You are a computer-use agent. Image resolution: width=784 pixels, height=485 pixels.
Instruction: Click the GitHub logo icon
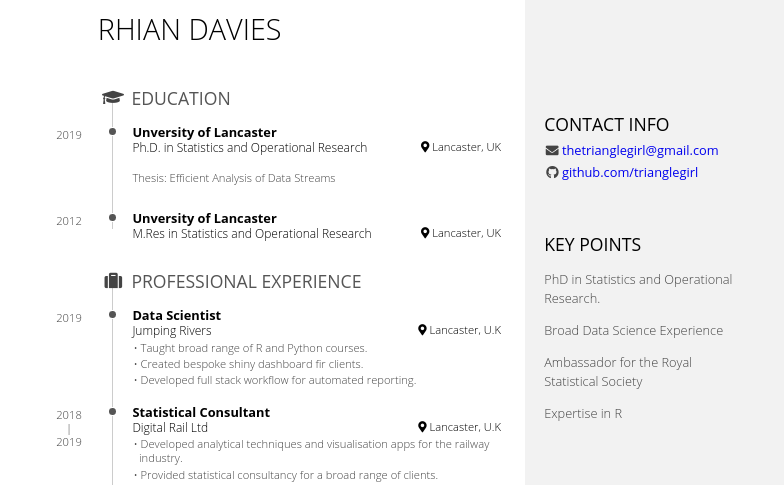[x=551, y=173]
